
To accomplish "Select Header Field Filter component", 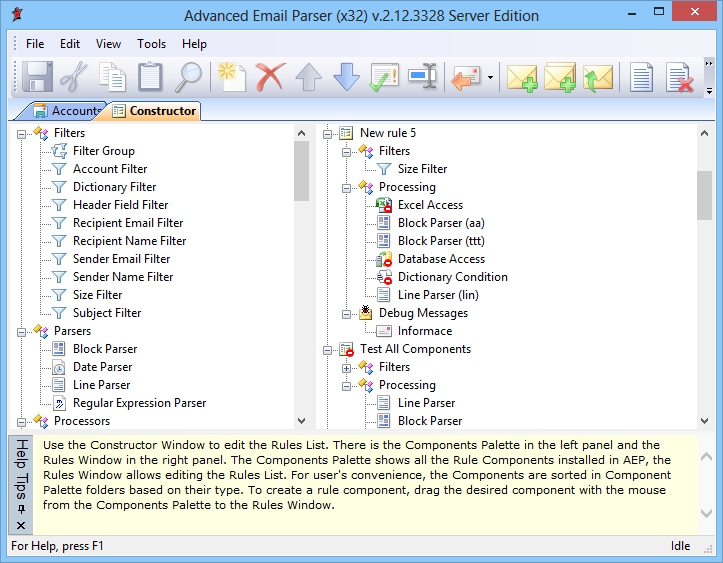I will [x=120, y=205].
